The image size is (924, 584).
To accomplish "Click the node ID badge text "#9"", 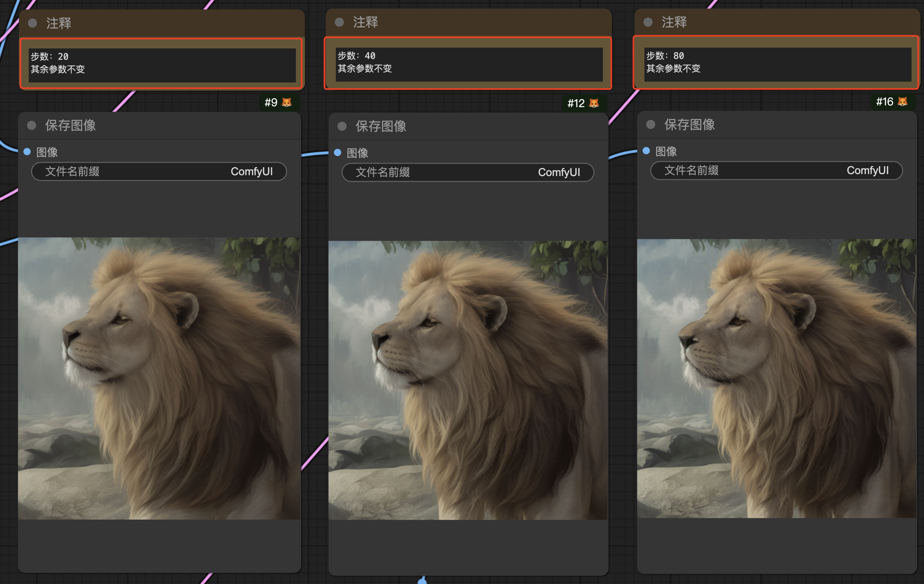I will (271, 102).
